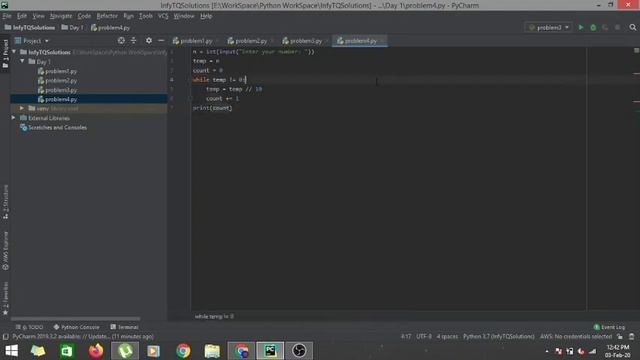The height and width of the screenshot is (360, 640).
Task: Click the 4:17 line position indicator
Action: click(406, 336)
